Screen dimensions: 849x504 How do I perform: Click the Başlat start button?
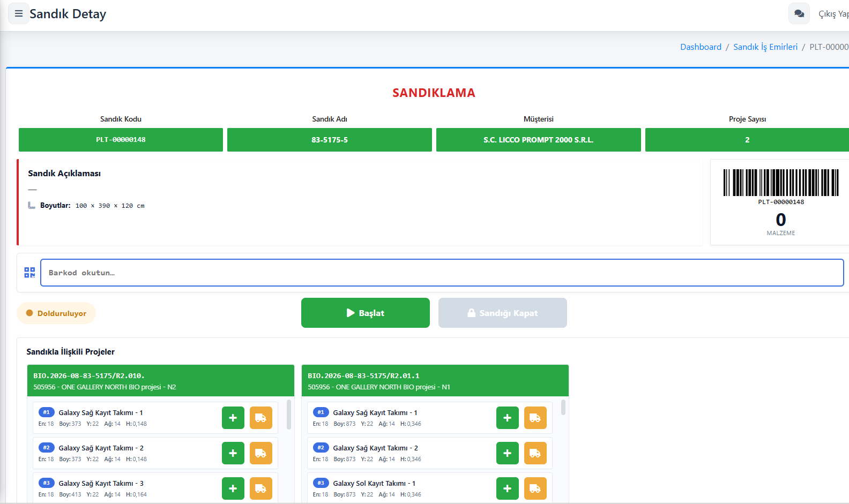tap(366, 313)
